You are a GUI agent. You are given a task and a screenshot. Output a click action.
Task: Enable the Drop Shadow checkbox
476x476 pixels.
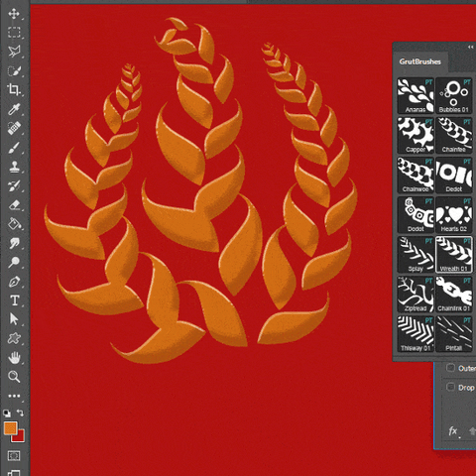pyautogui.click(x=450, y=387)
